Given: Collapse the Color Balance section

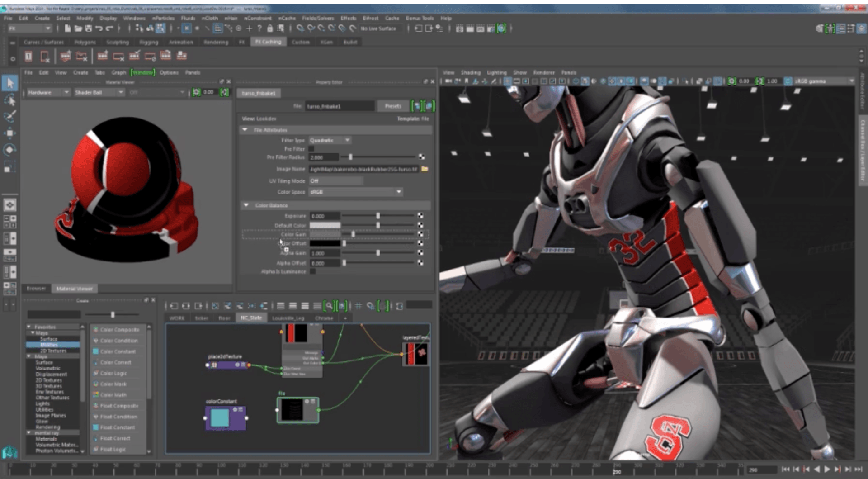Looking at the screenshot, I should 246,205.
